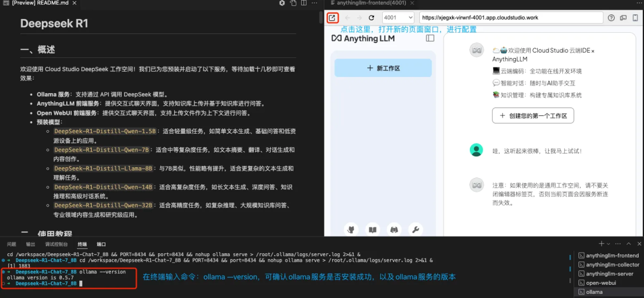Open the settings wrench icon
This screenshot has height=298, width=644.
416,230
